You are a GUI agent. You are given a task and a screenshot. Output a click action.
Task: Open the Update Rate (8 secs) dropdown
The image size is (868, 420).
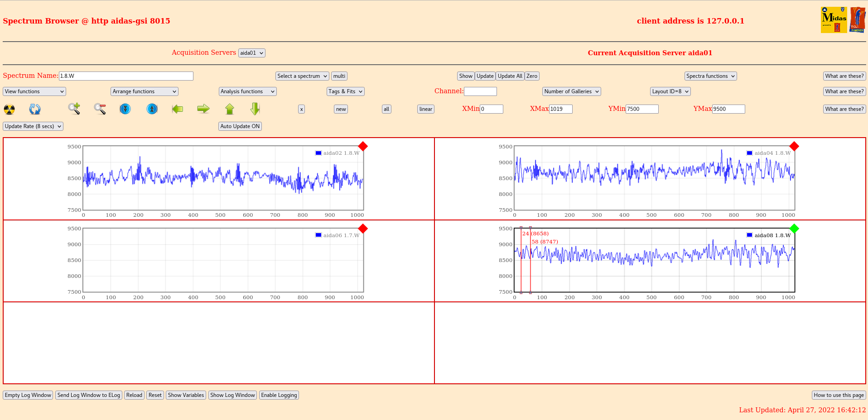[33, 126]
